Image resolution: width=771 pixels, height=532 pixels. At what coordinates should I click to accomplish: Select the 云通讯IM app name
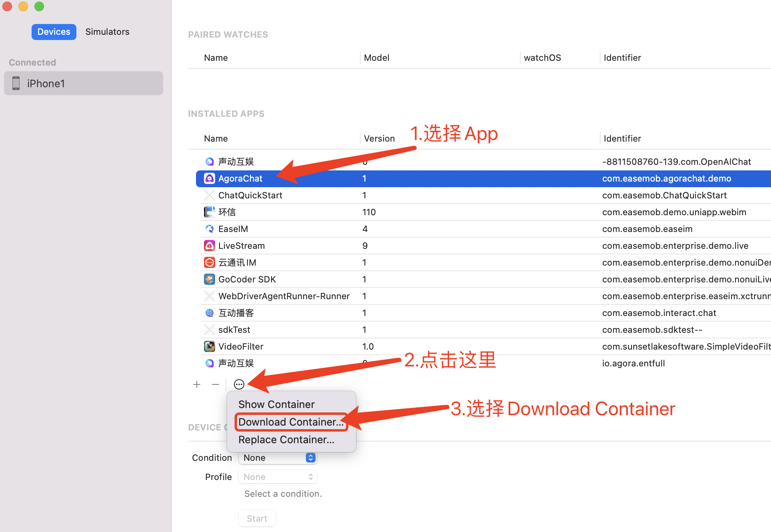point(237,262)
